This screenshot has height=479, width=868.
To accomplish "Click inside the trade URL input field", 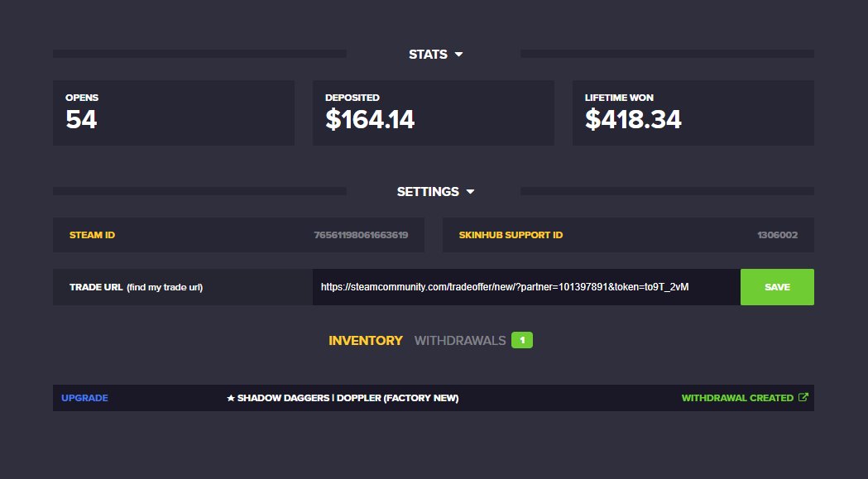I will [x=526, y=287].
